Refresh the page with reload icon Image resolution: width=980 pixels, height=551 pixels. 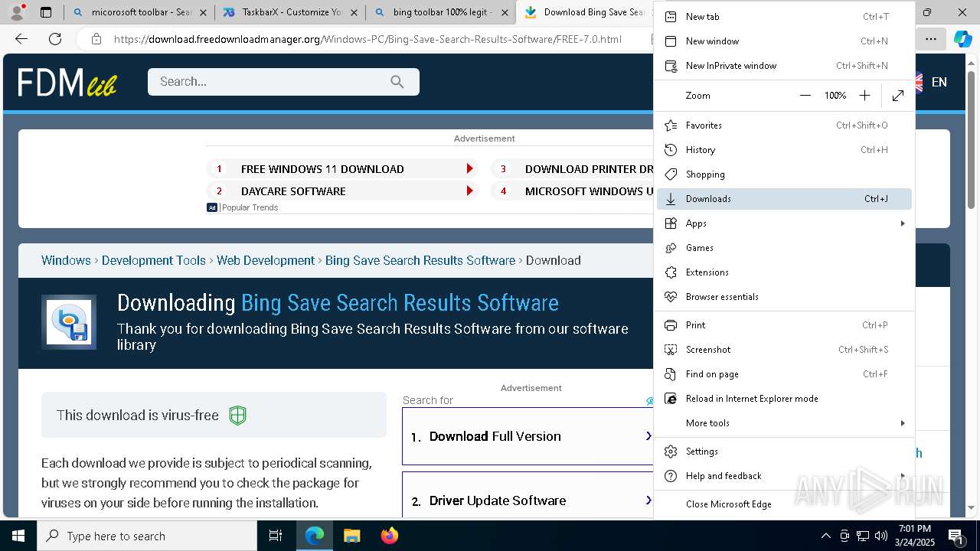click(55, 39)
